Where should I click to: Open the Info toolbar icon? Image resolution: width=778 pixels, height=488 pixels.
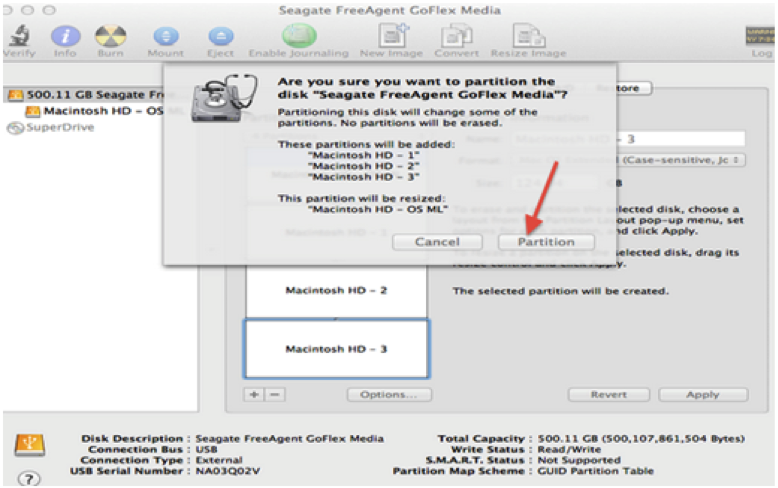coord(65,36)
